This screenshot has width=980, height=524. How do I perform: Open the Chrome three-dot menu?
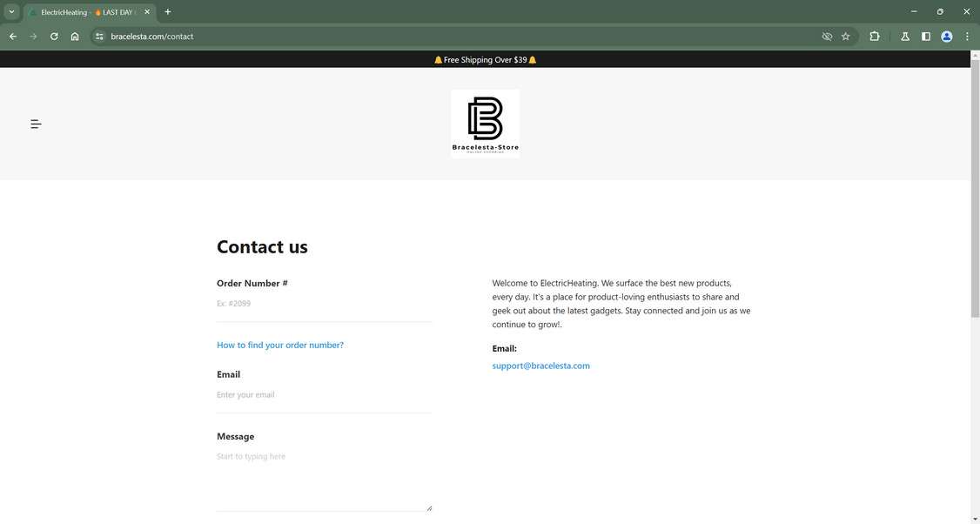pyautogui.click(x=967, y=37)
